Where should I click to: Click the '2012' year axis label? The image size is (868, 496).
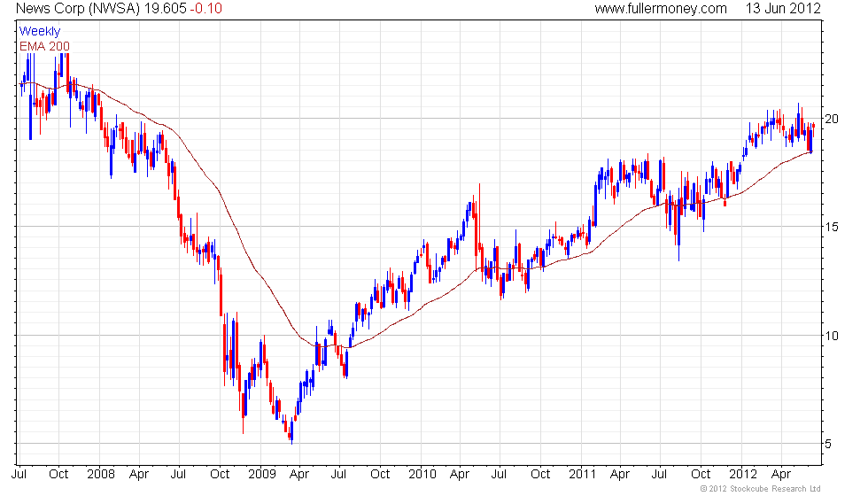pyautogui.click(x=743, y=474)
